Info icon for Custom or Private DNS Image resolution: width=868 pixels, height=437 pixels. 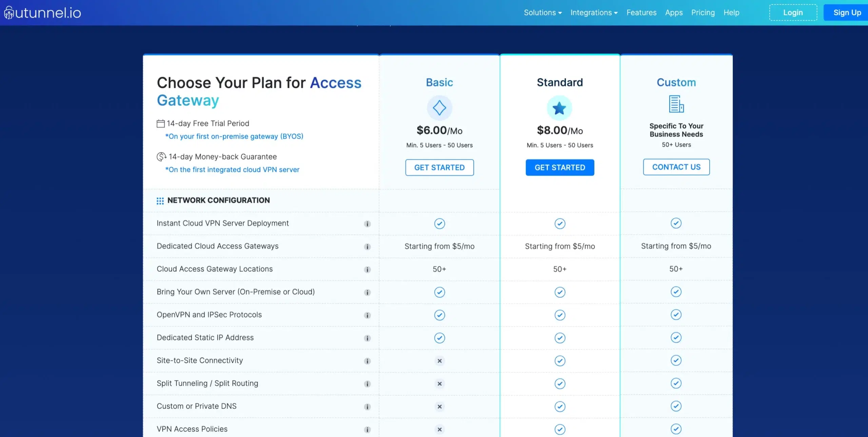[x=367, y=407]
